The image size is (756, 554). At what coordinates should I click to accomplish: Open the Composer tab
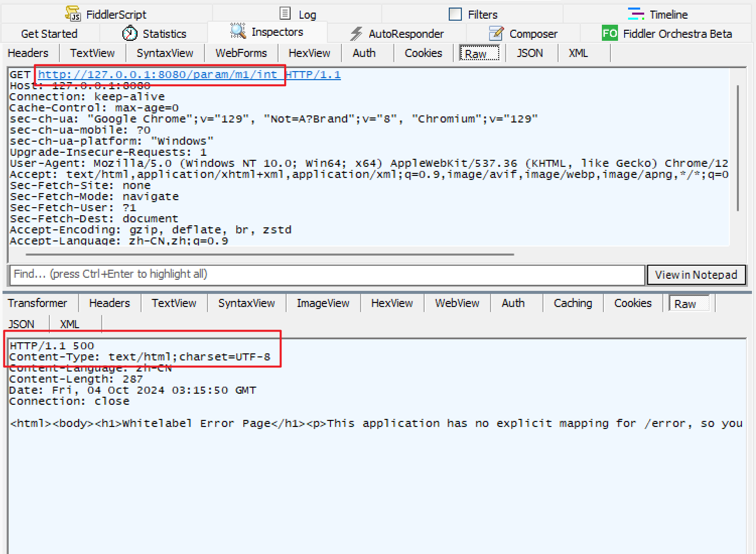click(x=533, y=34)
